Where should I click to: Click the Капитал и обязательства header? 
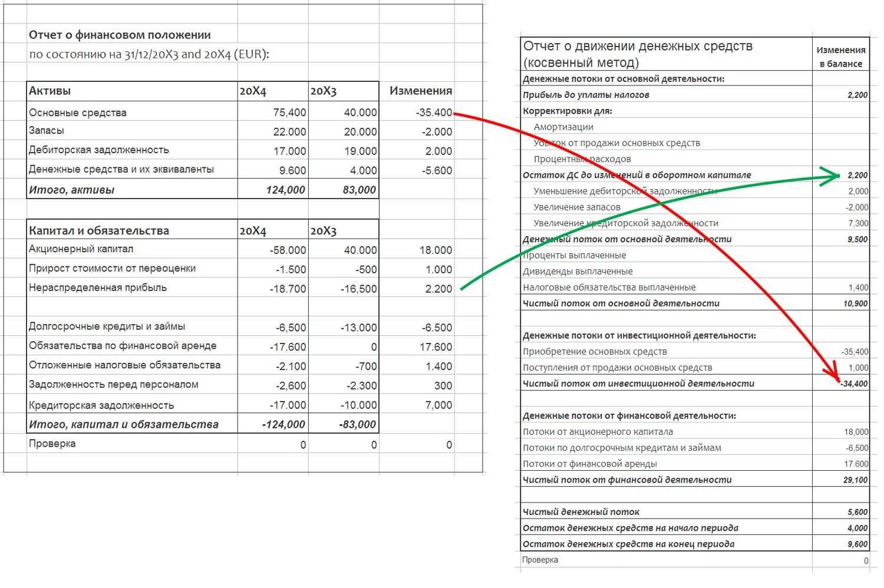(x=99, y=231)
